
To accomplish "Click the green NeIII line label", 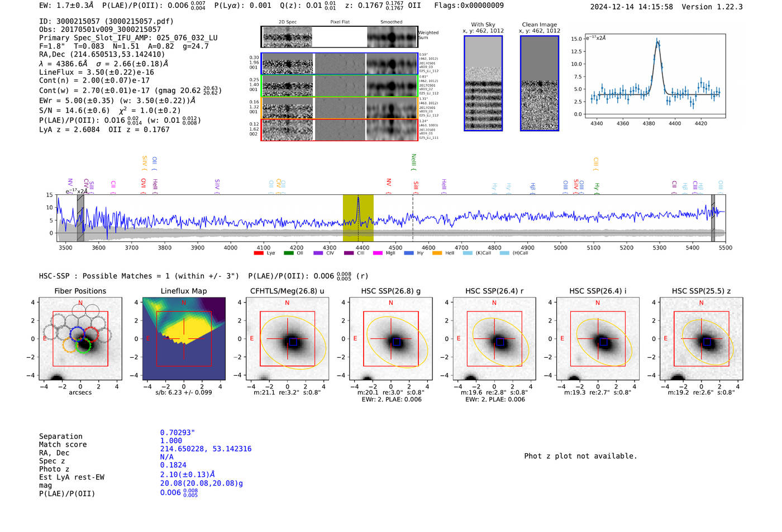I will [414, 162].
